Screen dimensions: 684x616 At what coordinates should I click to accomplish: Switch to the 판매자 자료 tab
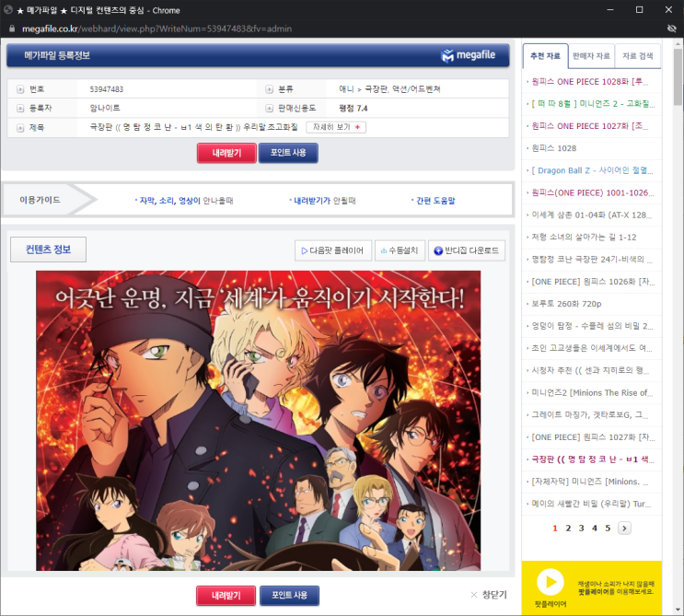[x=591, y=56]
